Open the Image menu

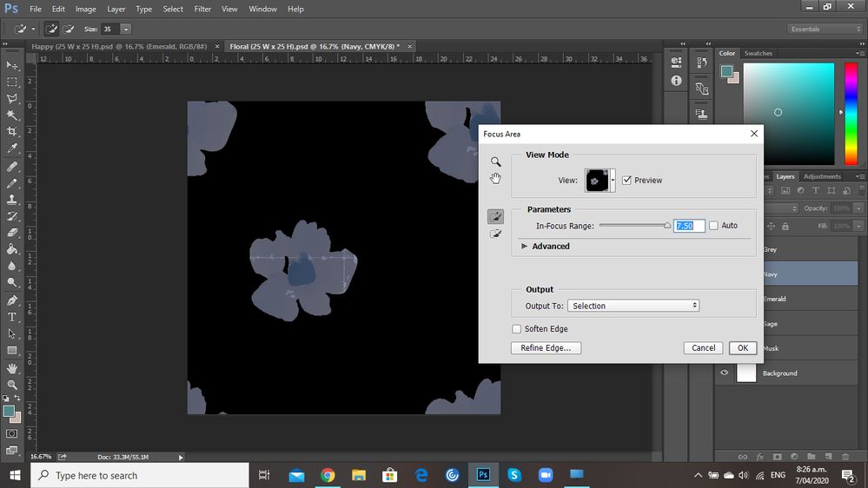tap(85, 9)
